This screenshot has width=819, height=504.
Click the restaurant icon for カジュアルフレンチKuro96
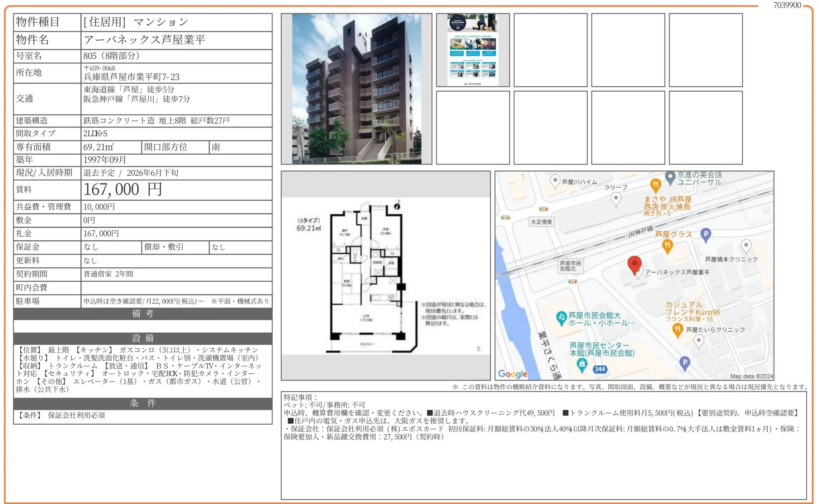click(678, 329)
